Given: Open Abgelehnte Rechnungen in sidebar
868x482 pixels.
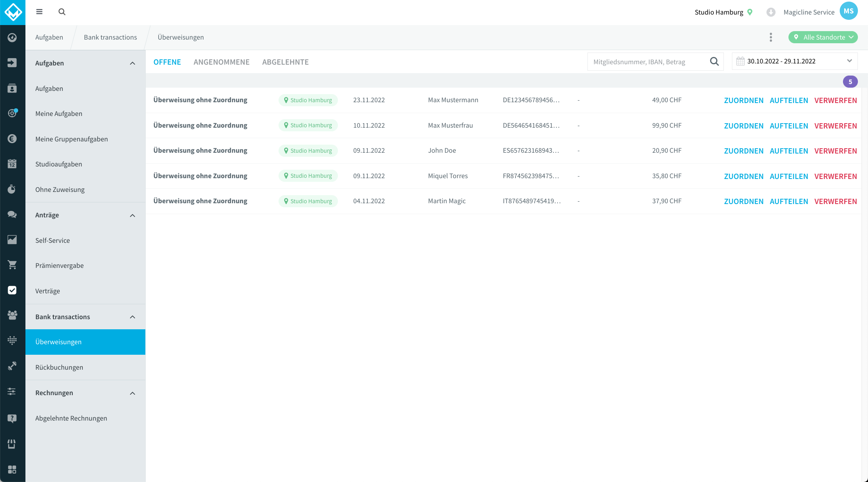Looking at the screenshot, I should pyautogui.click(x=85, y=418).
